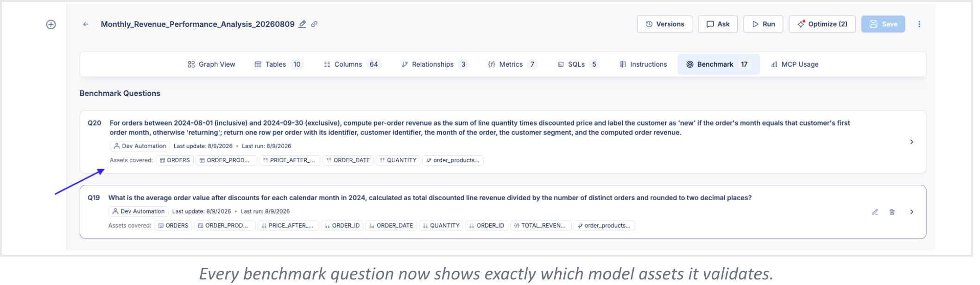Select the MCP Usage tab
Viewport: 980px width, 285px height.
795,64
